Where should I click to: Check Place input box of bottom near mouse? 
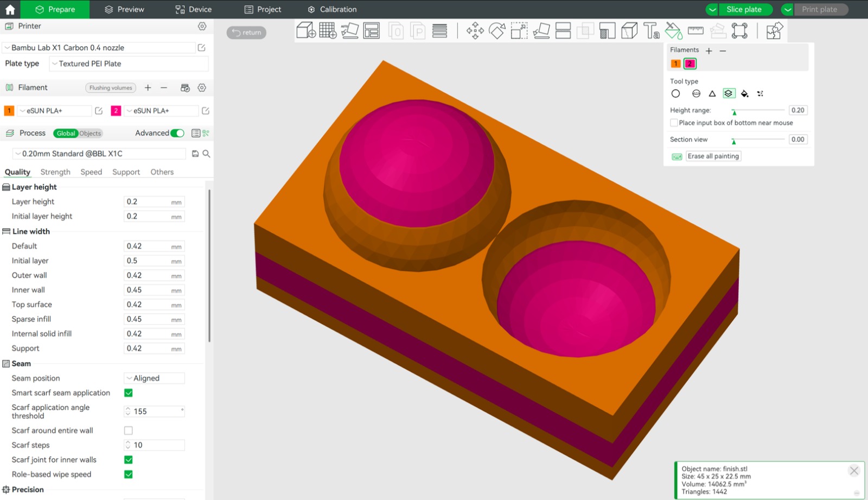point(674,123)
